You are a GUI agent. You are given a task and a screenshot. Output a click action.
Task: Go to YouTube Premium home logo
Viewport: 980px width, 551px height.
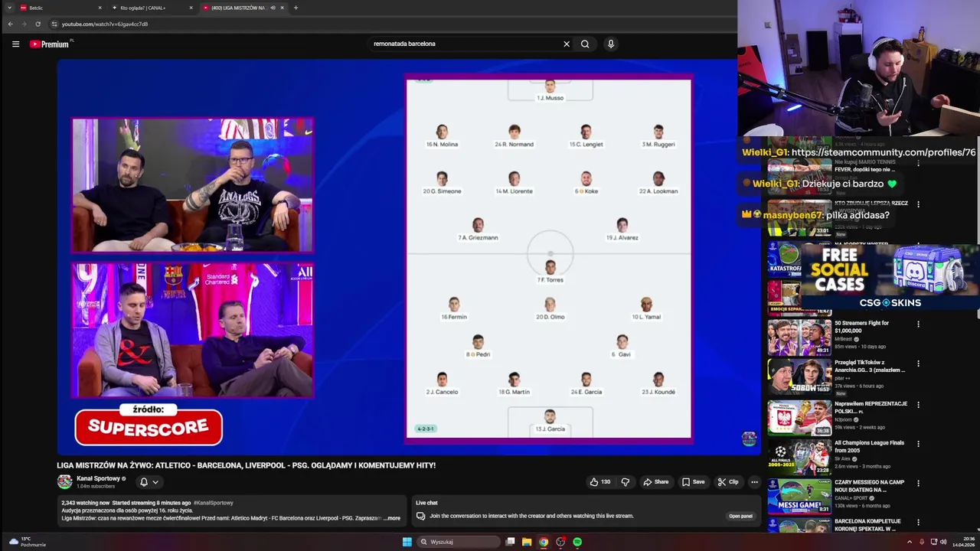click(51, 44)
